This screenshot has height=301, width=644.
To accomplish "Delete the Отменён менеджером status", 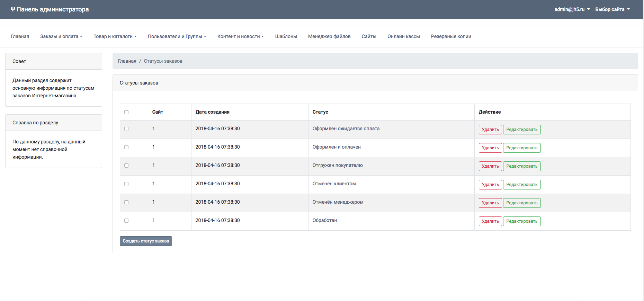I will click(490, 203).
